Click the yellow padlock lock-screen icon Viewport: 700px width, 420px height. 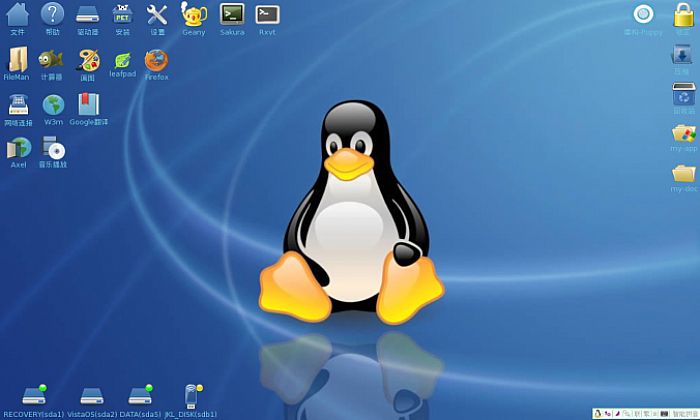683,15
